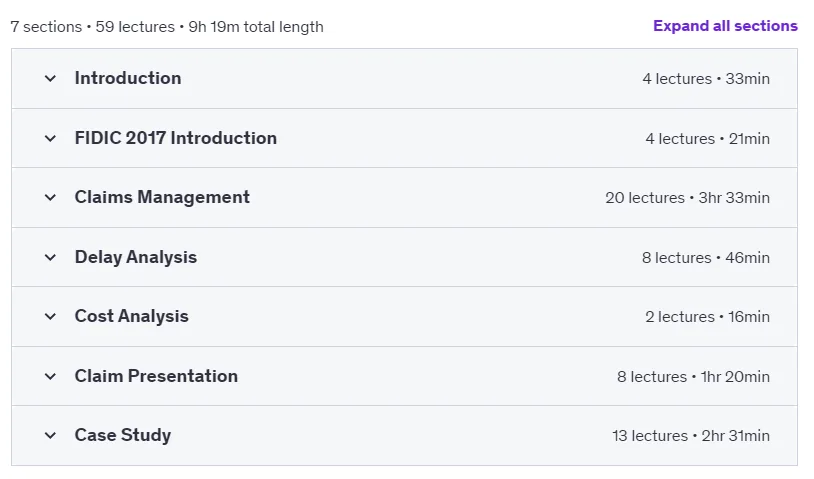Click the chevron arrow beside Cost Analysis
This screenshot has width=814, height=479.
50,317
